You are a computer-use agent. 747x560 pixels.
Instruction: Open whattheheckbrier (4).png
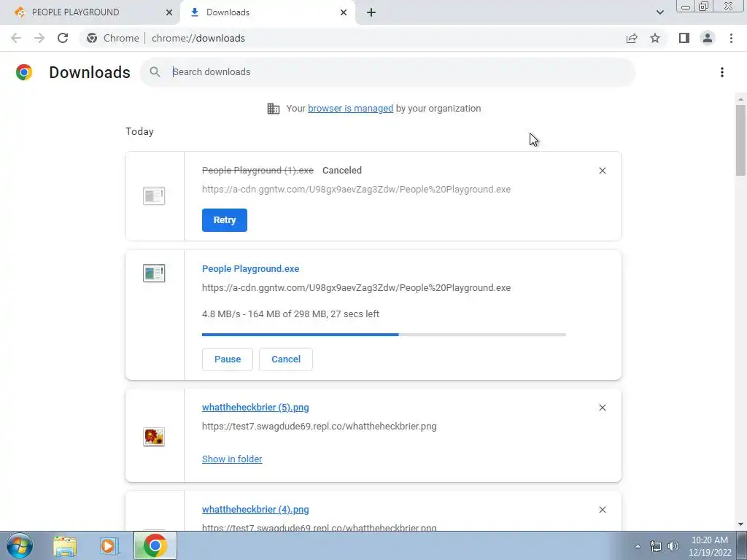[255, 510]
